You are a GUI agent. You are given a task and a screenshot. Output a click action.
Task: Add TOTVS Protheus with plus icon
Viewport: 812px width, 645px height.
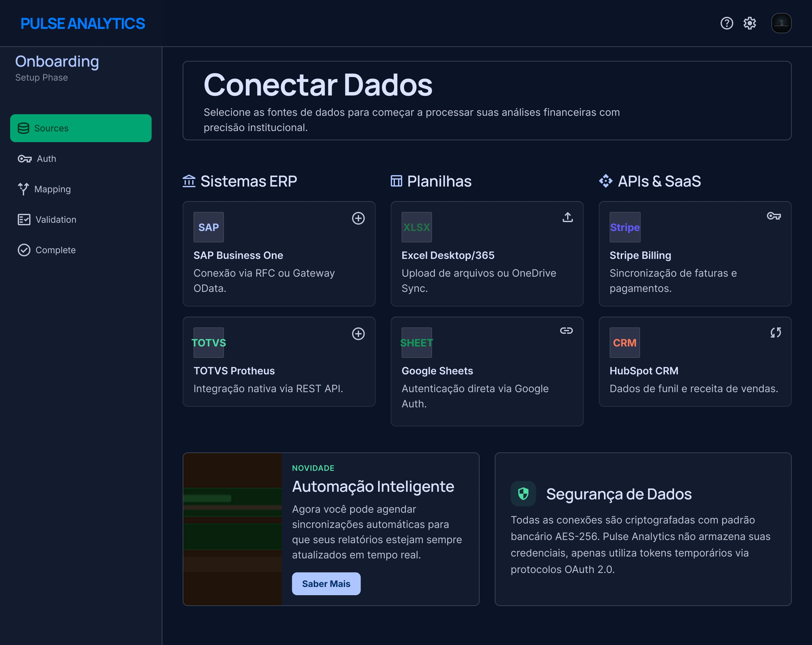[x=358, y=334]
